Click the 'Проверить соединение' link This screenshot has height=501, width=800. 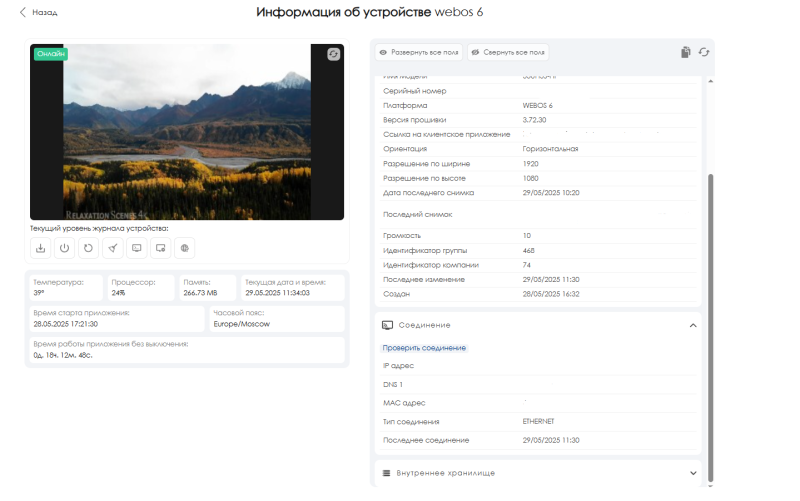424,347
